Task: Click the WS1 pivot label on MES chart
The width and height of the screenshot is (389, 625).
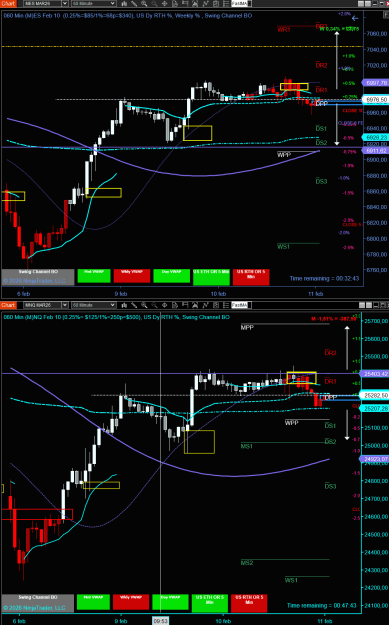Action: point(283,247)
